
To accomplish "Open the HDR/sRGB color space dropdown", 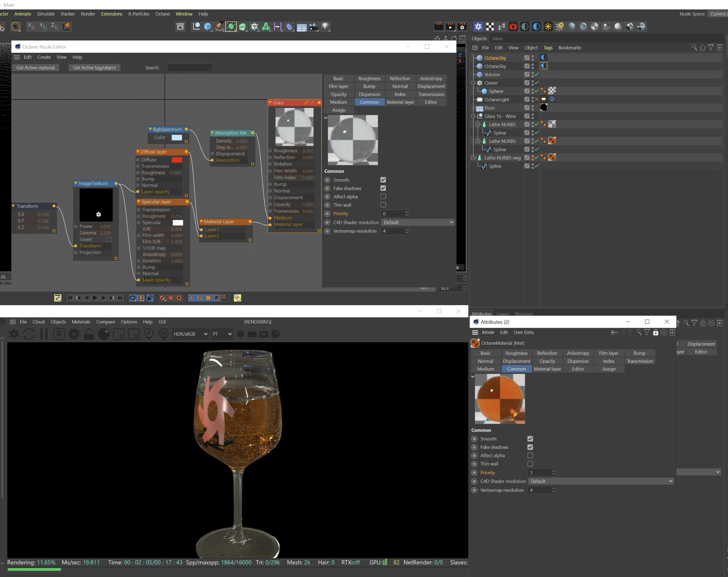I will 190,334.
